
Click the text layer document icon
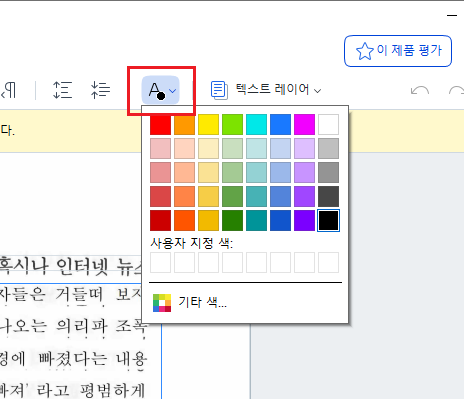pyautogui.click(x=219, y=90)
